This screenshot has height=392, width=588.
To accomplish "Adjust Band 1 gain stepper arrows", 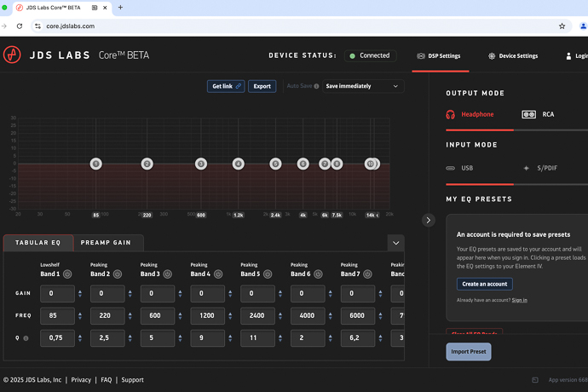I will 80,294.
